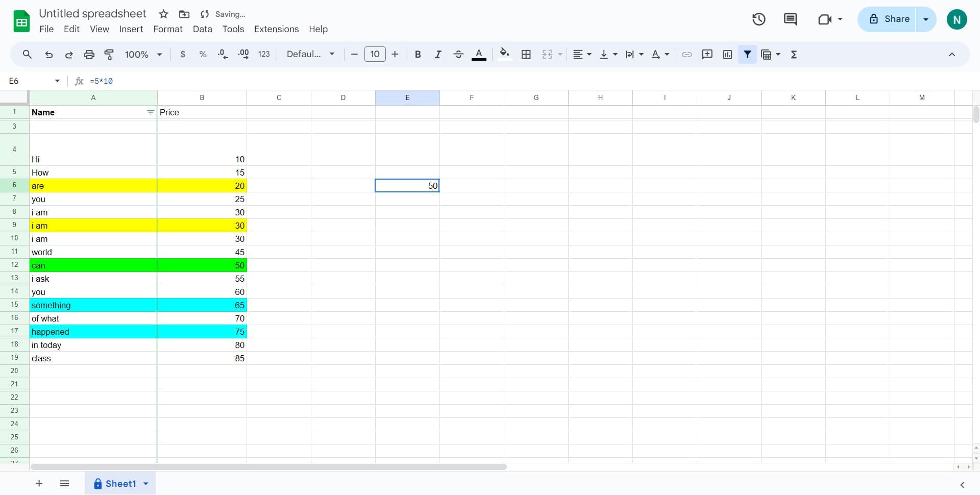Click the insert link icon
Image resolution: width=980 pixels, height=495 pixels.
(687, 55)
